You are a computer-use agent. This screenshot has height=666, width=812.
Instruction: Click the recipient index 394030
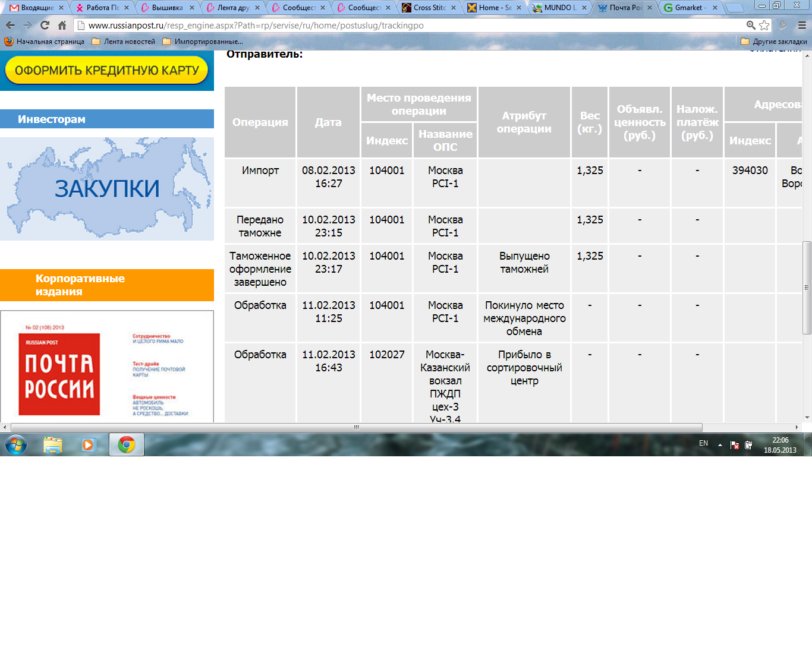(x=750, y=171)
